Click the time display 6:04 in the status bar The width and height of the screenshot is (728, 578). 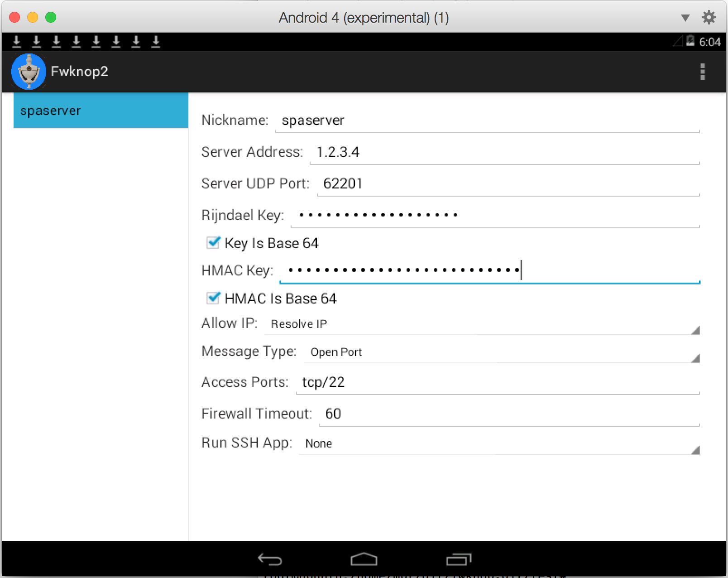(710, 42)
